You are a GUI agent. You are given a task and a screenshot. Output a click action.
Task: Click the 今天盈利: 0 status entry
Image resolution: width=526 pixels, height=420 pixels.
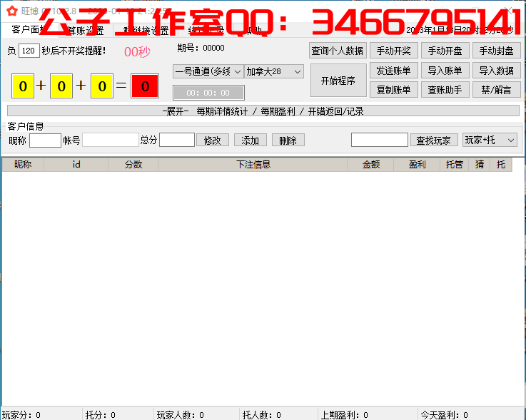tap(444, 415)
